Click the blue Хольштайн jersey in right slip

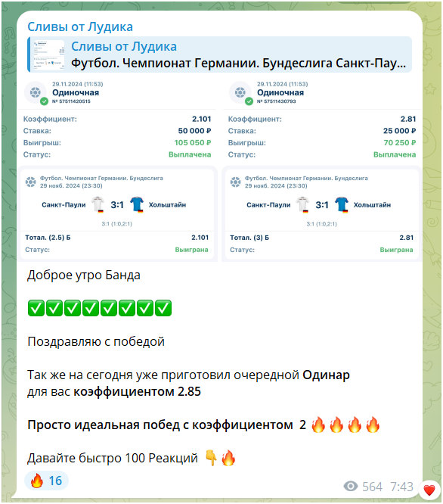point(342,204)
